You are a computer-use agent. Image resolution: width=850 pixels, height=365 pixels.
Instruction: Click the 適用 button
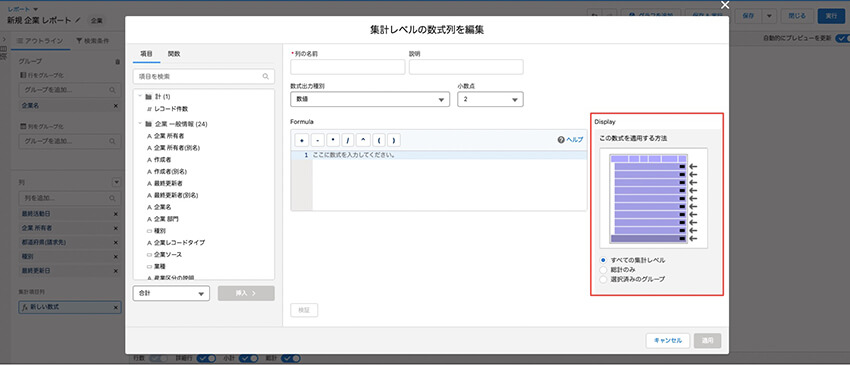(x=708, y=341)
